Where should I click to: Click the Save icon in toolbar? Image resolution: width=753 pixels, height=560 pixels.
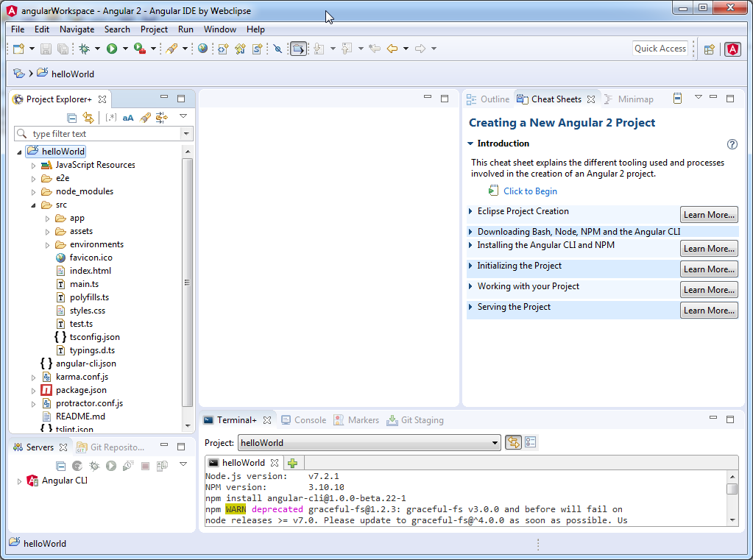46,49
